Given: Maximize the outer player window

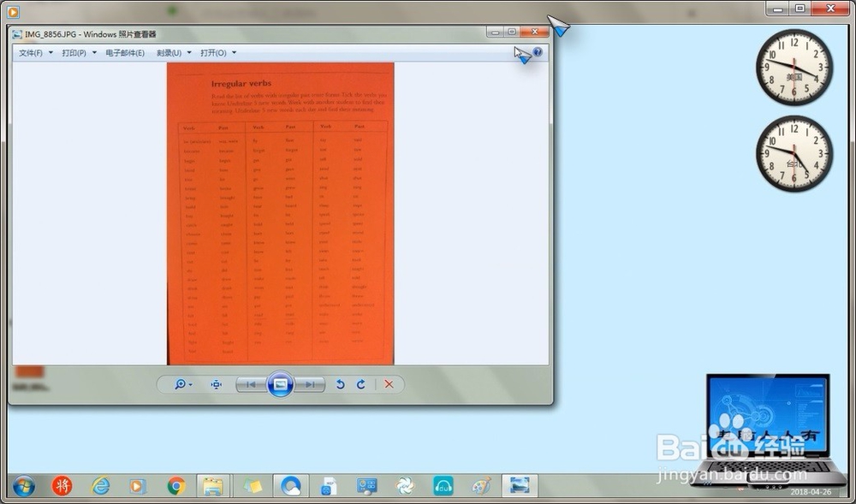Looking at the screenshot, I should [x=800, y=9].
